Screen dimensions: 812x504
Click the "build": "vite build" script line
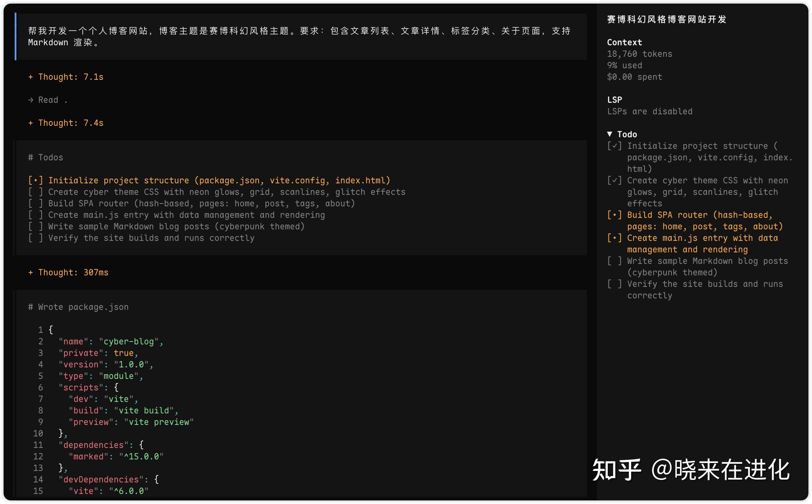tap(123, 411)
